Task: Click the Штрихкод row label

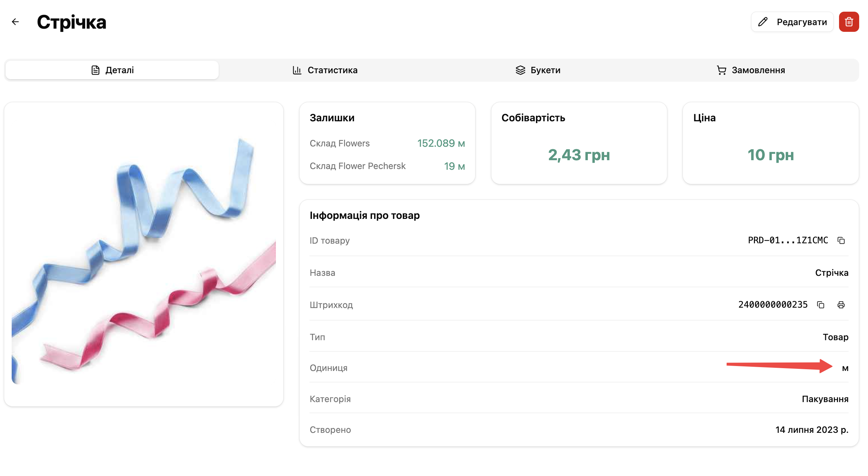Action: (x=331, y=305)
